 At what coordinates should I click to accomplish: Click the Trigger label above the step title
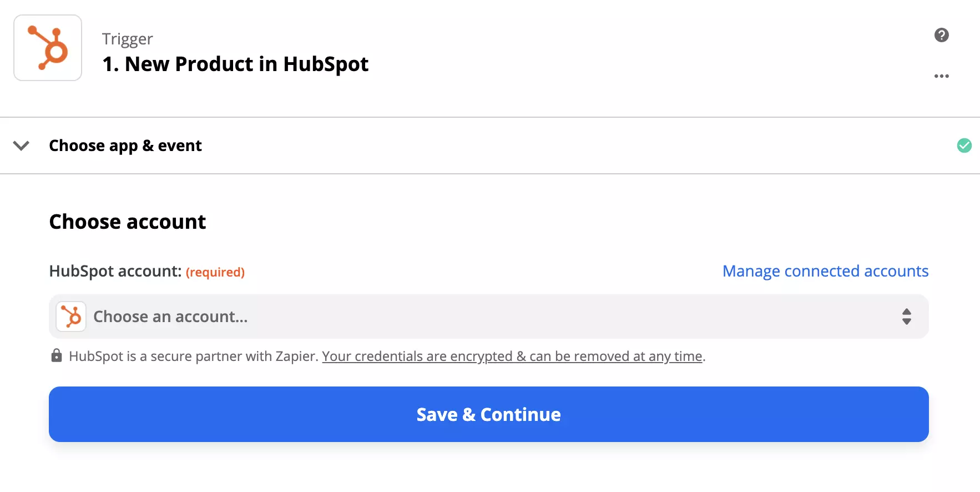(127, 38)
